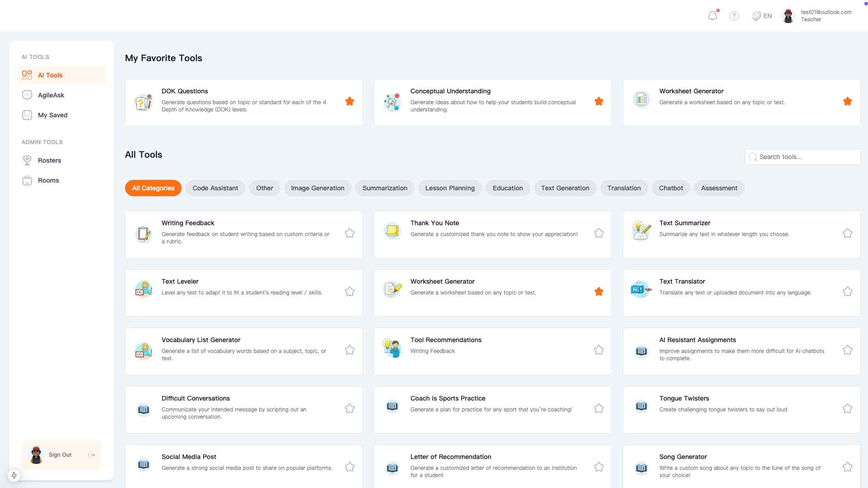The width and height of the screenshot is (868, 488).
Task: Click the lightning bolt icon at bottom left
Action: [x=14, y=475]
